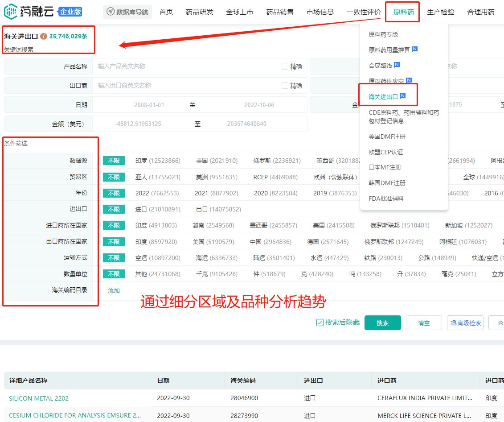
Task: Collapse the search panel with double-chevron icon
Action: click(x=500, y=323)
